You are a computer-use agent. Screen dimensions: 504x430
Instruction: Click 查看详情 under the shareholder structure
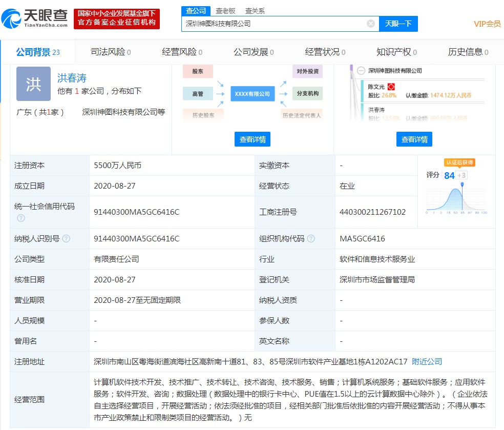pos(414,139)
